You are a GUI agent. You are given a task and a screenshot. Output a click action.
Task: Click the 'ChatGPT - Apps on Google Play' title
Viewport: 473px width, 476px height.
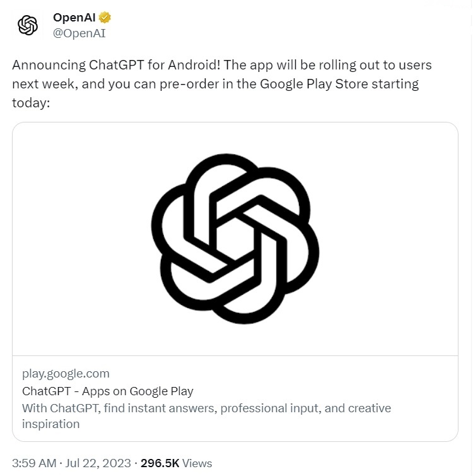(108, 391)
